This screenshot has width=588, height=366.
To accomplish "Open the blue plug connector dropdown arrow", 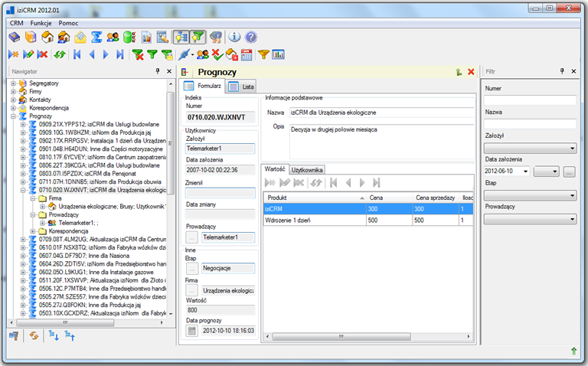I will [x=192, y=55].
